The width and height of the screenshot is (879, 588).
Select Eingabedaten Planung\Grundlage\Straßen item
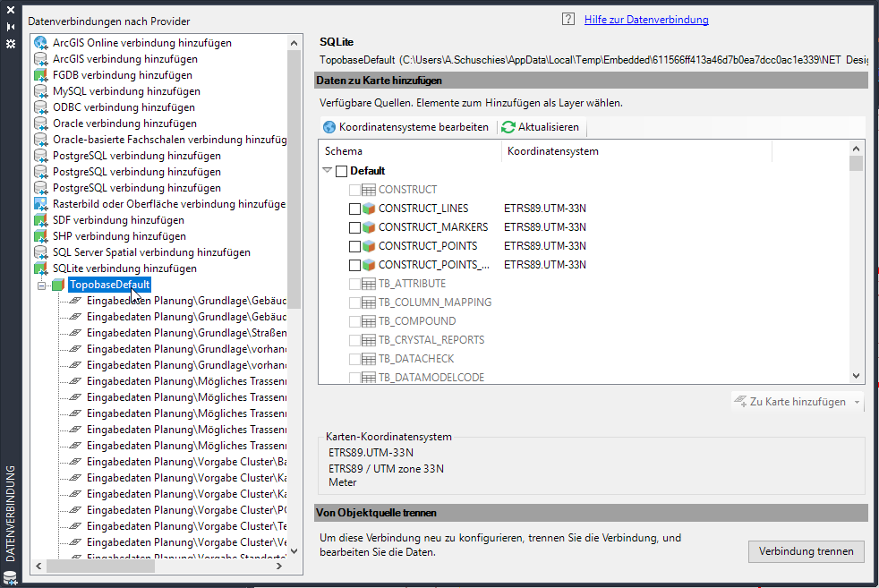click(x=187, y=333)
